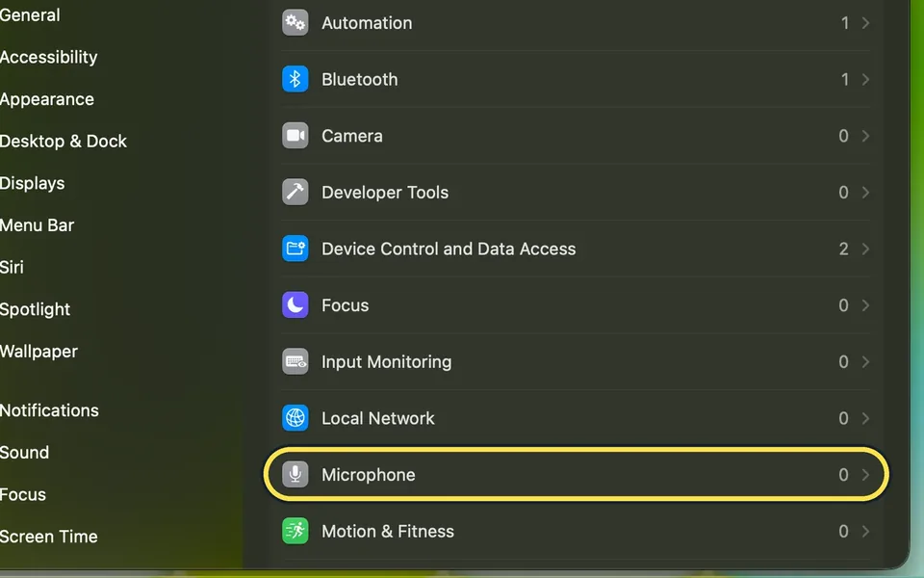Click the Focus label in privacy list

(x=346, y=305)
